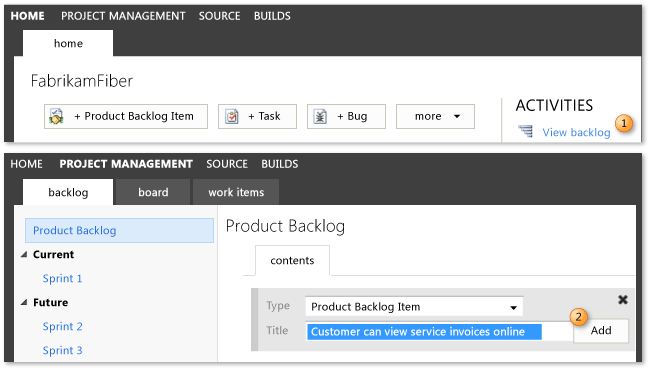
Task: Open PROJECT MANAGEMENT in the upper navigation bar
Action: click(x=123, y=16)
